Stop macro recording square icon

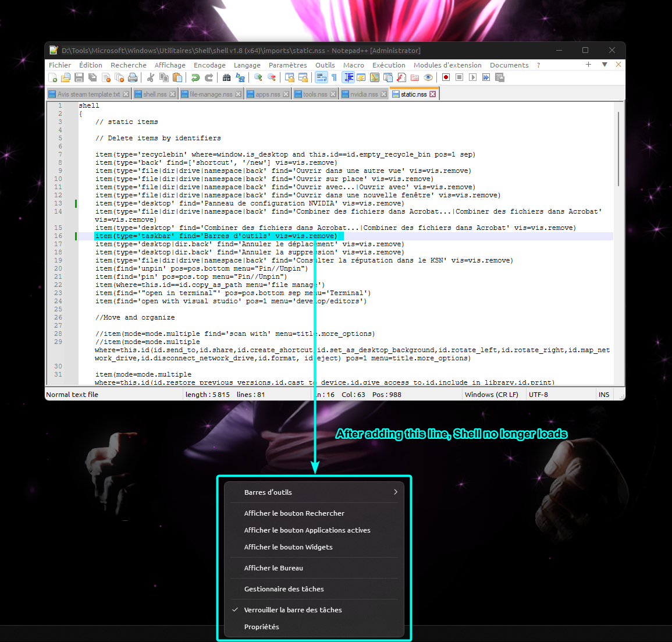pyautogui.click(x=460, y=77)
